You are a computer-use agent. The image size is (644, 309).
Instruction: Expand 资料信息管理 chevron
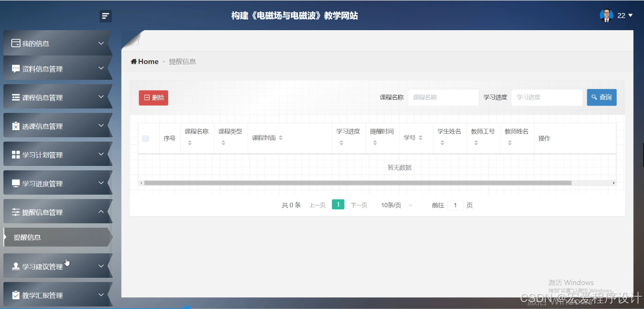click(101, 68)
